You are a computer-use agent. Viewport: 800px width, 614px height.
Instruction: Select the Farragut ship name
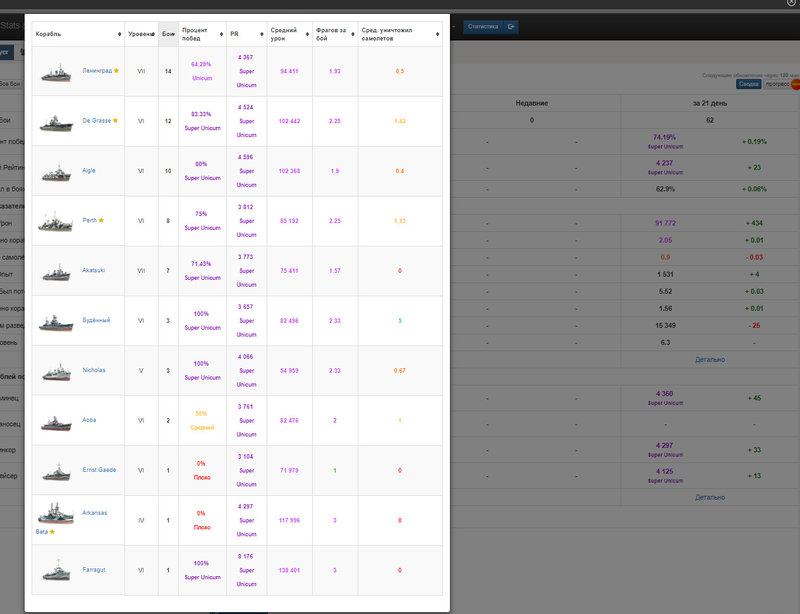(x=94, y=570)
